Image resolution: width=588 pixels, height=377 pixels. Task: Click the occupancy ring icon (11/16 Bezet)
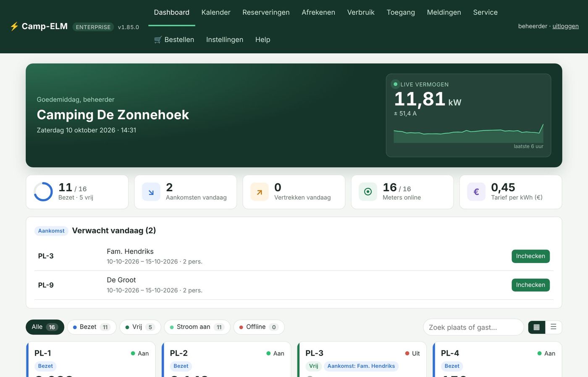(43, 192)
